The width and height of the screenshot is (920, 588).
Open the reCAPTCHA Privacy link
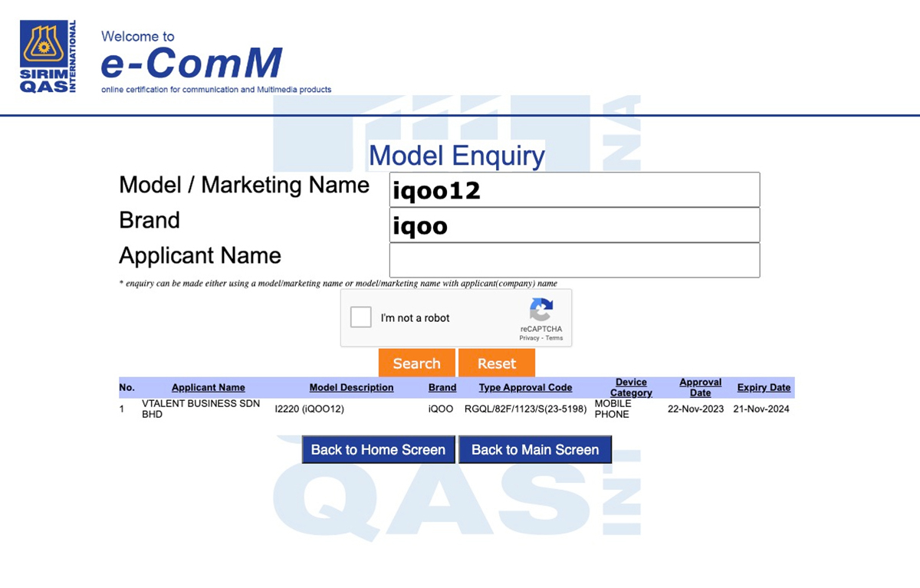(529, 338)
